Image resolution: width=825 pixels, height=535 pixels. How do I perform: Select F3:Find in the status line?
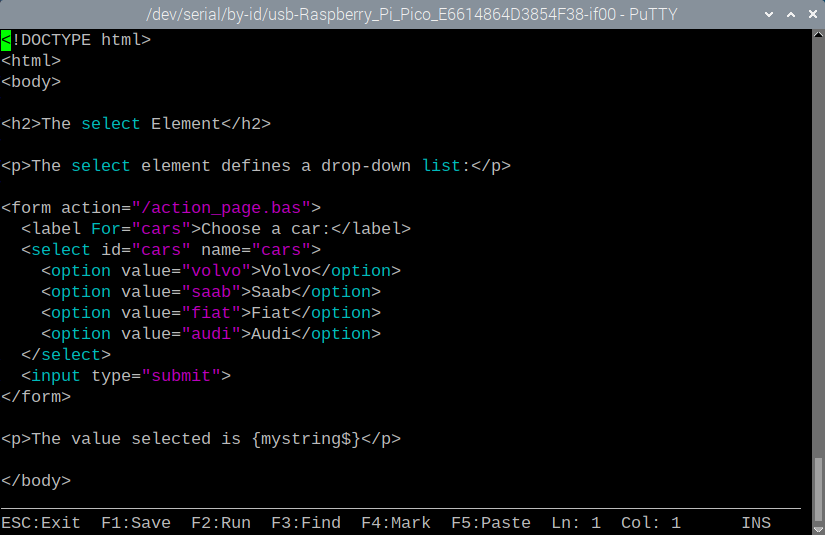306,522
